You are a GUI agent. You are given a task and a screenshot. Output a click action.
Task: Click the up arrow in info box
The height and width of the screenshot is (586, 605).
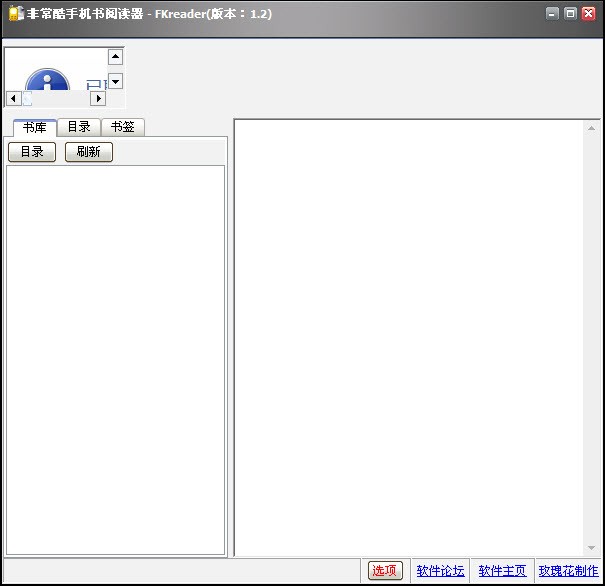115,57
